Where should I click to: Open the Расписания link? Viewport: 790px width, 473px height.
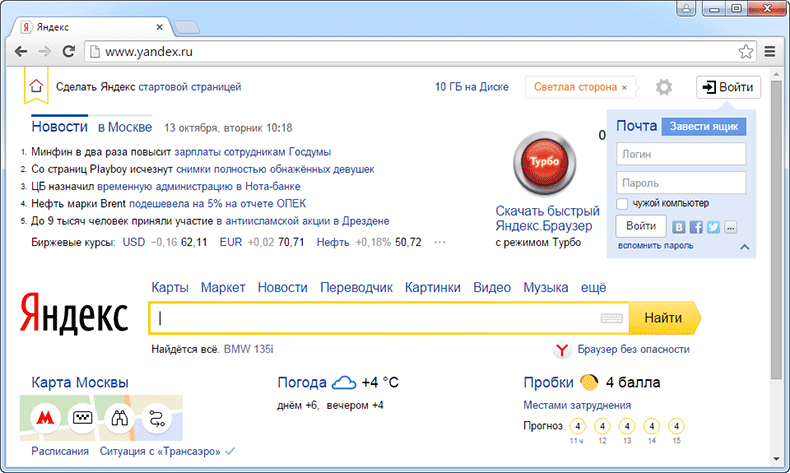point(60,451)
